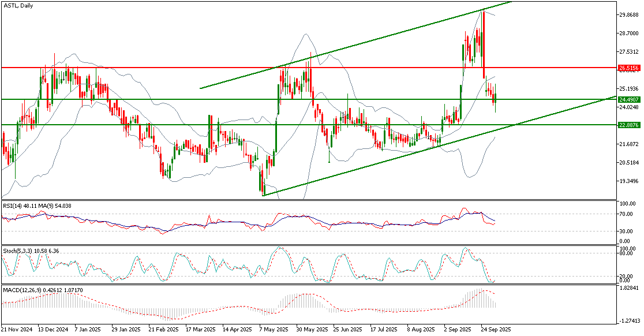Viewport: 644px width, 336px height.
Task: Click the 29.8688 price axis label
Action: [x=629, y=14]
